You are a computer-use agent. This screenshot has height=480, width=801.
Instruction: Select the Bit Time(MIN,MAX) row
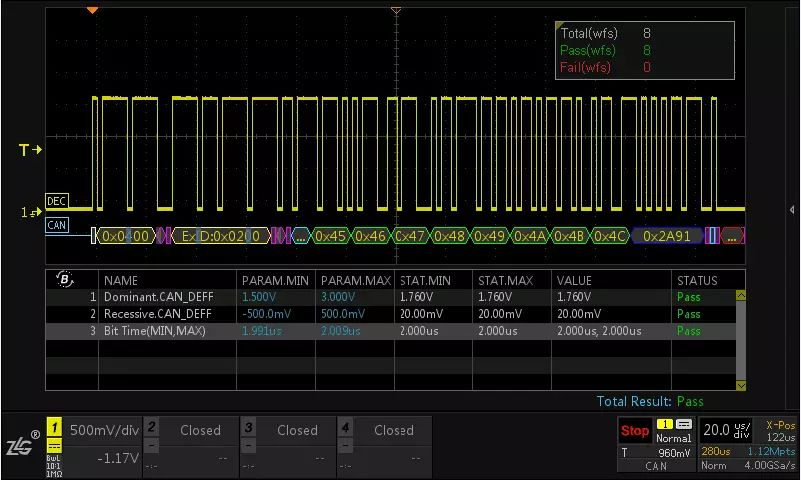(x=391, y=331)
